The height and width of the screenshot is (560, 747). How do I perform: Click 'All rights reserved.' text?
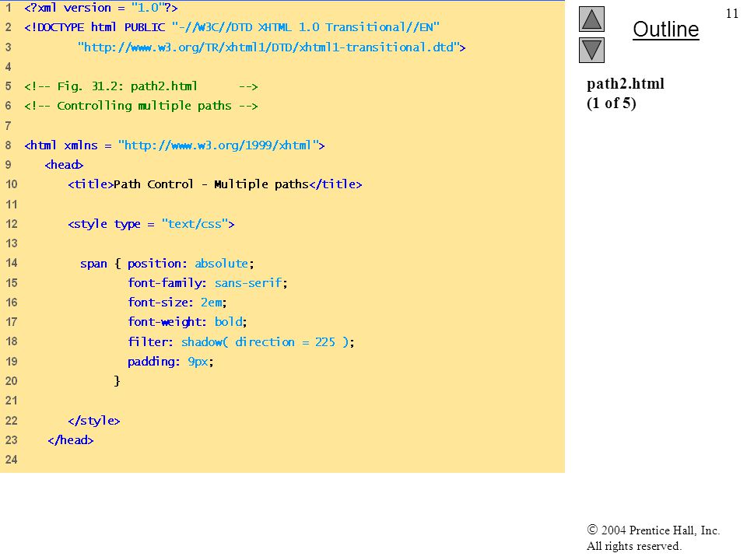click(634, 546)
